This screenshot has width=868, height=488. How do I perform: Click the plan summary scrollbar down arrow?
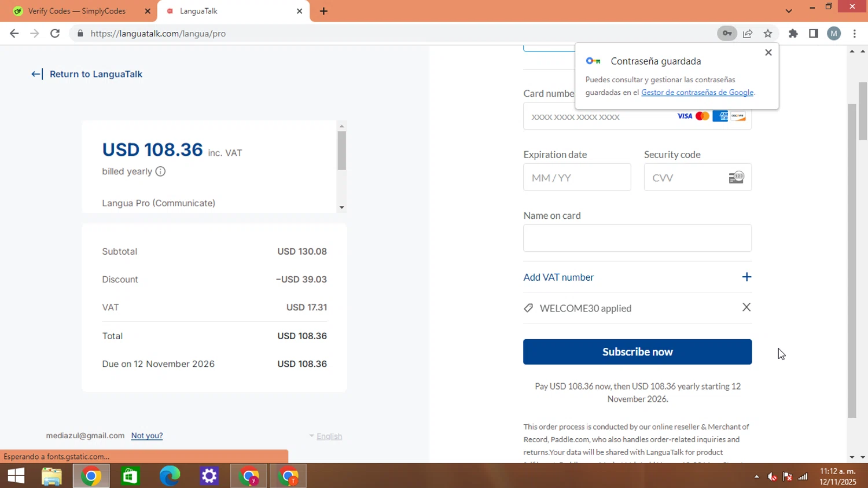[341, 207]
